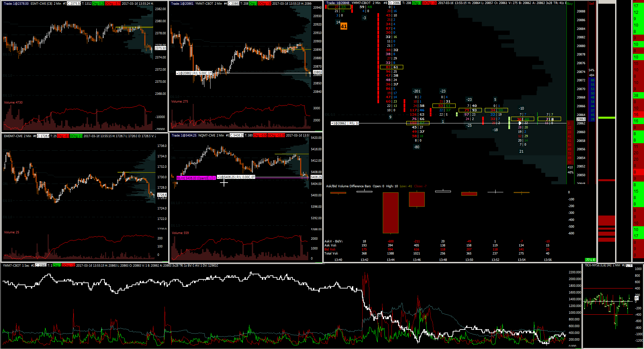This screenshot has height=349, width=644.
Task: Click the yellow volume profile POC line on the ES chart
Action: click(x=134, y=27)
